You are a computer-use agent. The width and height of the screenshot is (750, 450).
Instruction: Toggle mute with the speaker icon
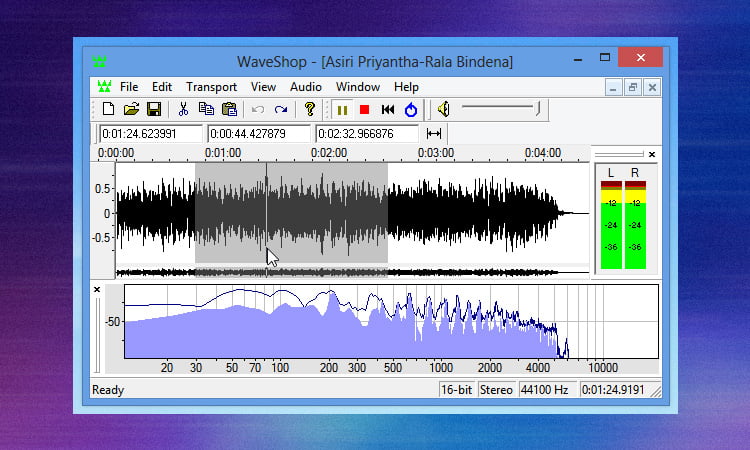pos(443,109)
